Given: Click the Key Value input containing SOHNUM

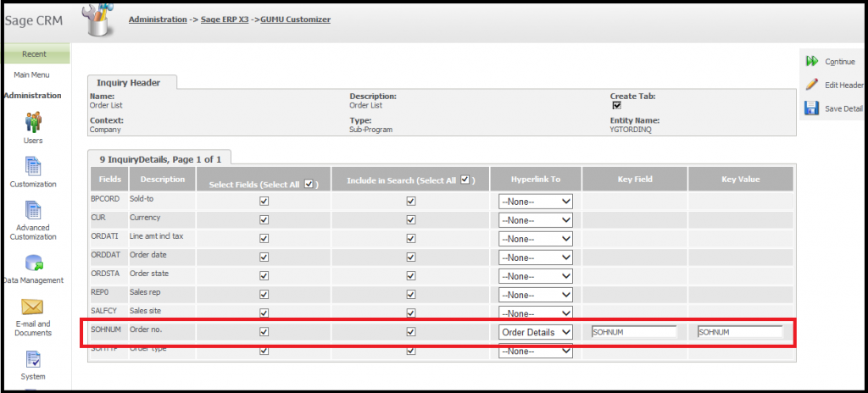Looking at the screenshot, I should [740, 332].
